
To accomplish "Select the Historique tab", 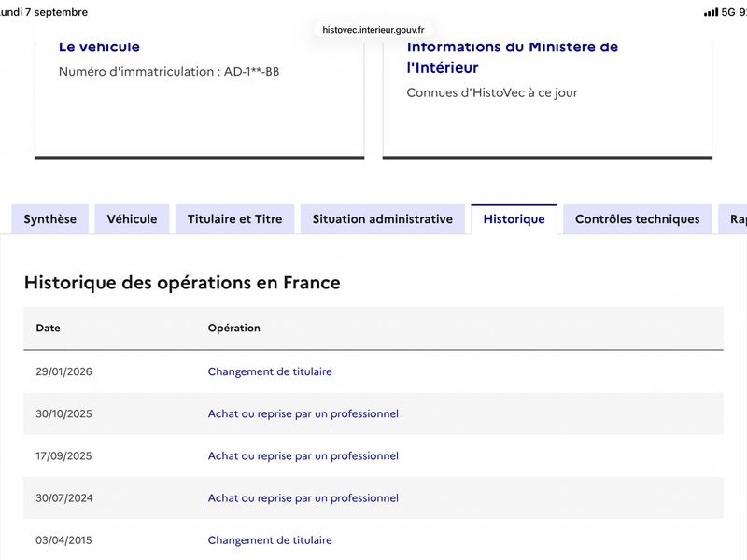I will pyautogui.click(x=514, y=219).
